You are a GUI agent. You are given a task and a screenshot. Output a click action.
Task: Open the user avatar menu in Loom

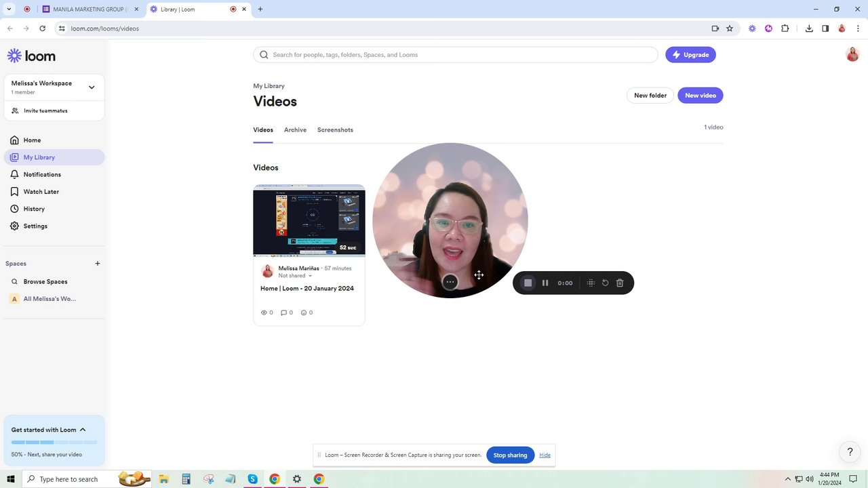point(852,55)
